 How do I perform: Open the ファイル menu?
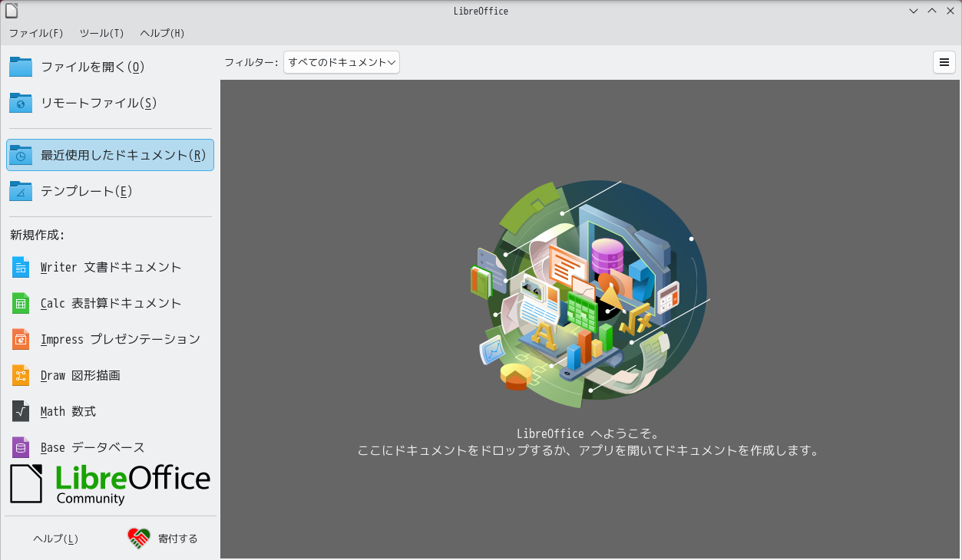point(35,33)
